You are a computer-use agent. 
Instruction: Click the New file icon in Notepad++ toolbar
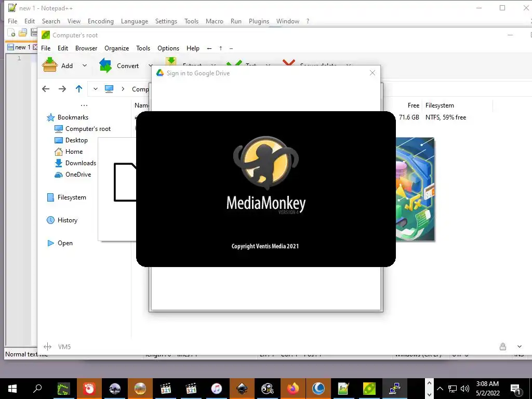tap(11, 33)
